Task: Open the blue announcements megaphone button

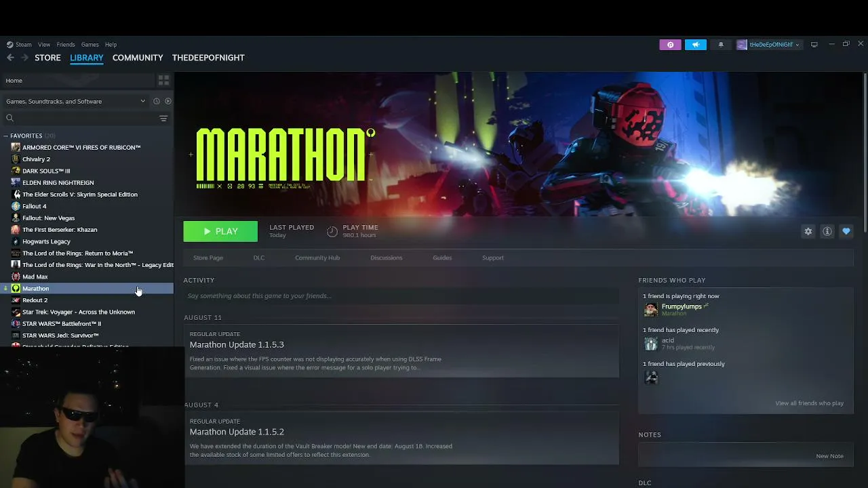Action: point(696,45)
